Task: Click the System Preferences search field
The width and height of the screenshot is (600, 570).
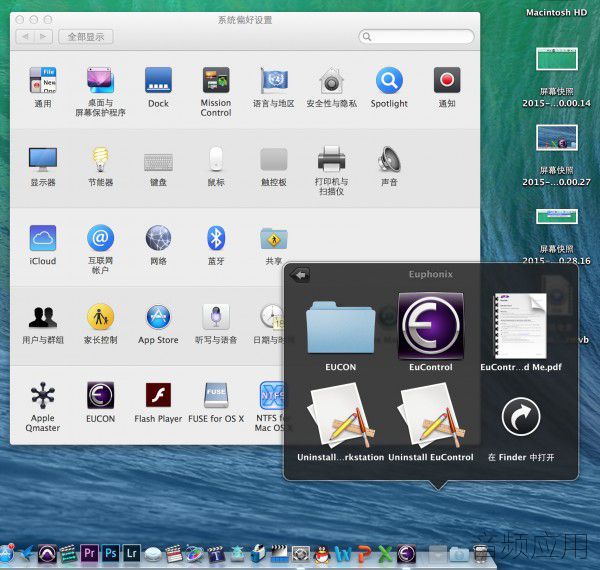Action: (x=416, y=37)
